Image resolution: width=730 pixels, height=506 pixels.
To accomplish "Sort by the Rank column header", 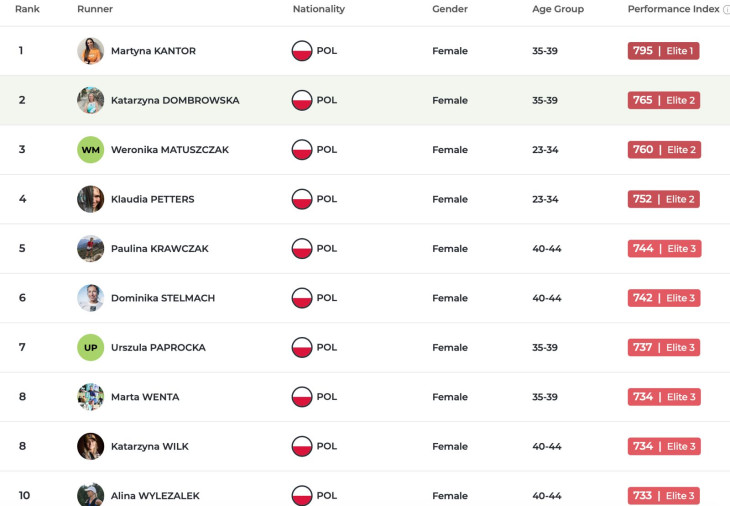I will click(27, 9).
